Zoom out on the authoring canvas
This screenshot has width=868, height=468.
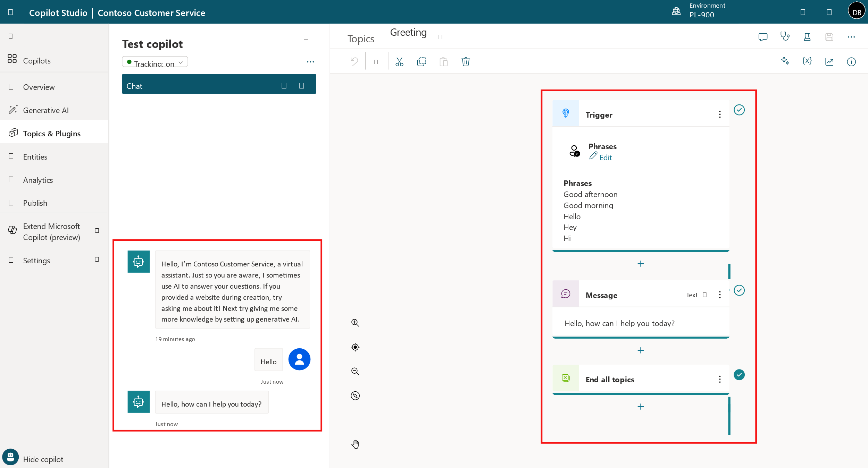pyautogui.click(x=355, y=372)
